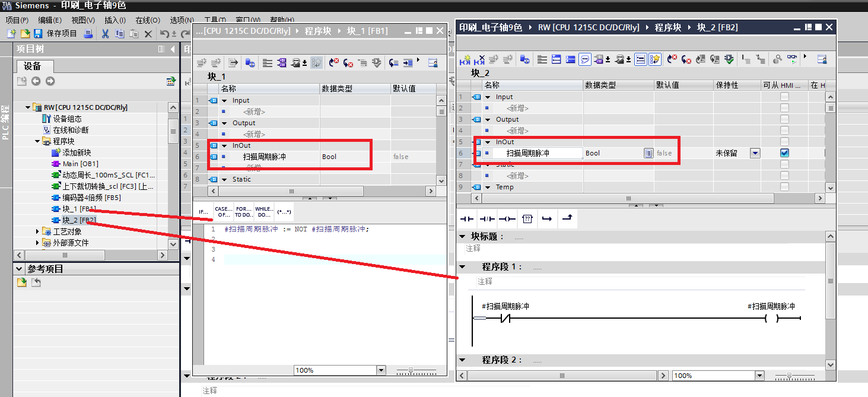Insert normally closed contact in LAD toolbar
The height and width of the screenshot is (397, 868).
[x=487, y=219]
